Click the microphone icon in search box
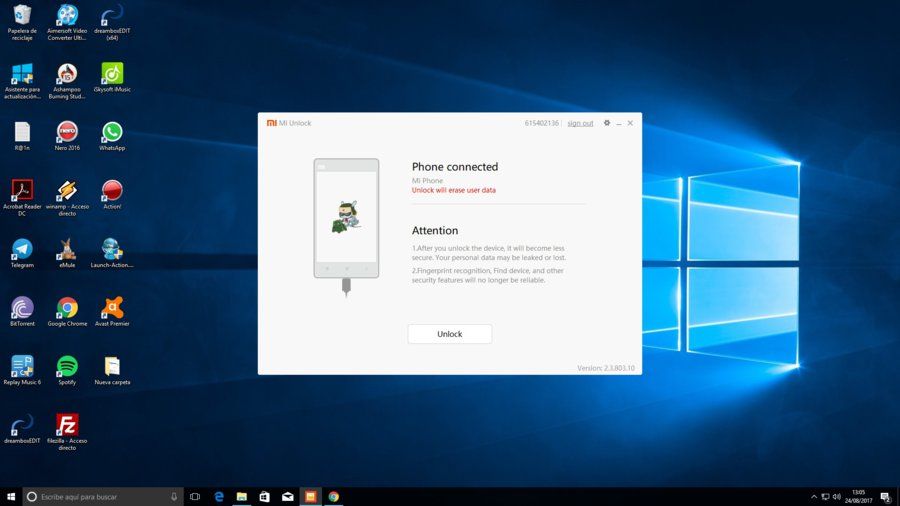This screenshot has height=506, width=900. point(174,497)
